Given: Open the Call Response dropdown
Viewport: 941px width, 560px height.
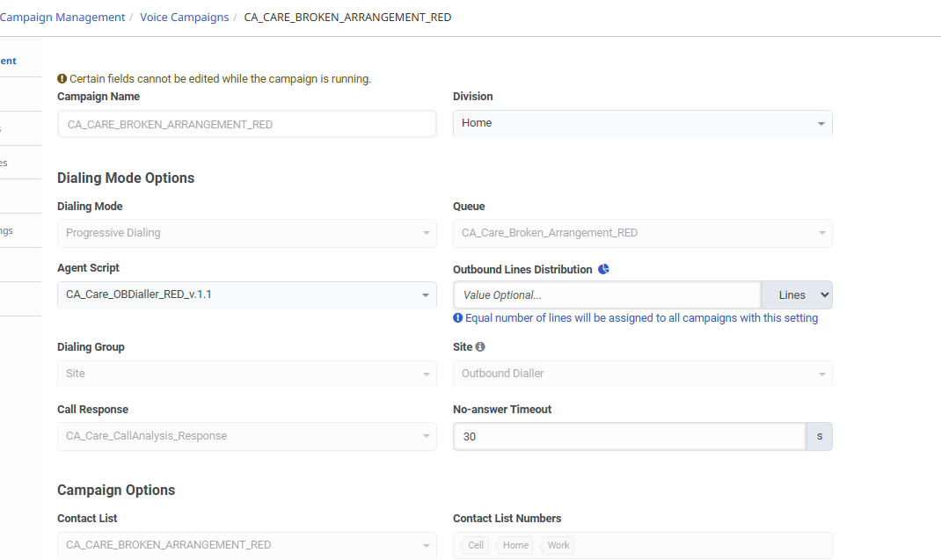Looking at the screenshot, I should click(246, 436).
